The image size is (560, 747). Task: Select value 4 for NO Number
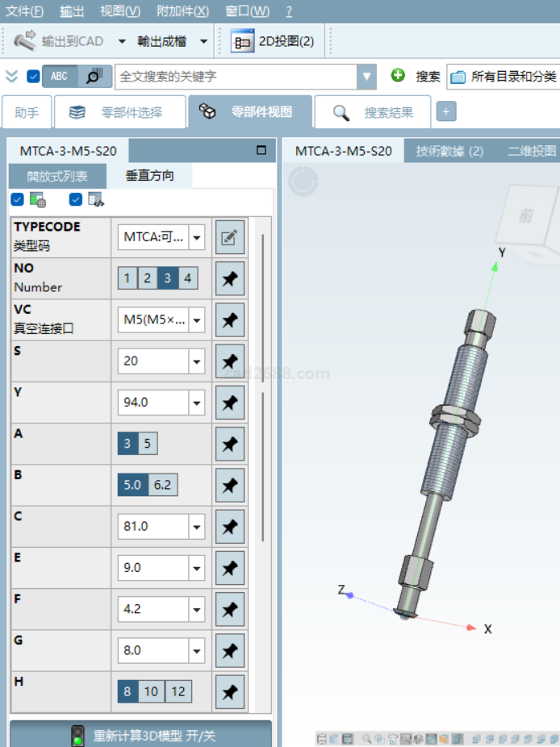187,279
